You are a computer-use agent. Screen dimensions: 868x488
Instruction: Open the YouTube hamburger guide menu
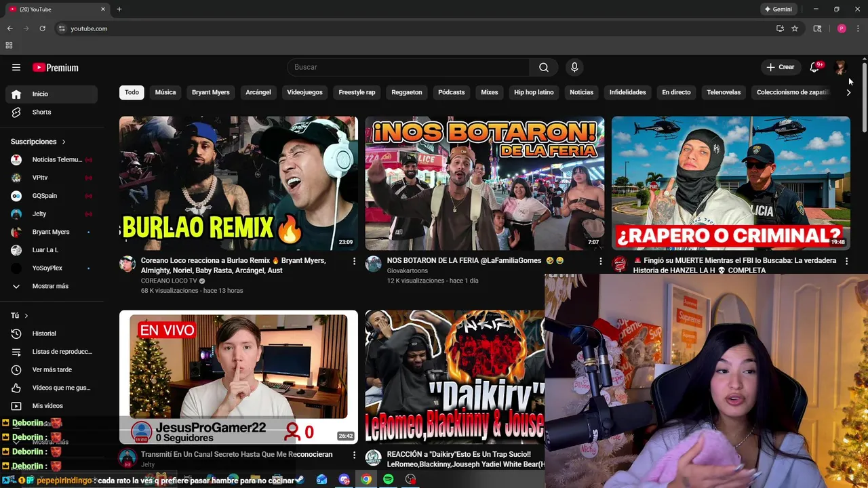coord(16,67)
